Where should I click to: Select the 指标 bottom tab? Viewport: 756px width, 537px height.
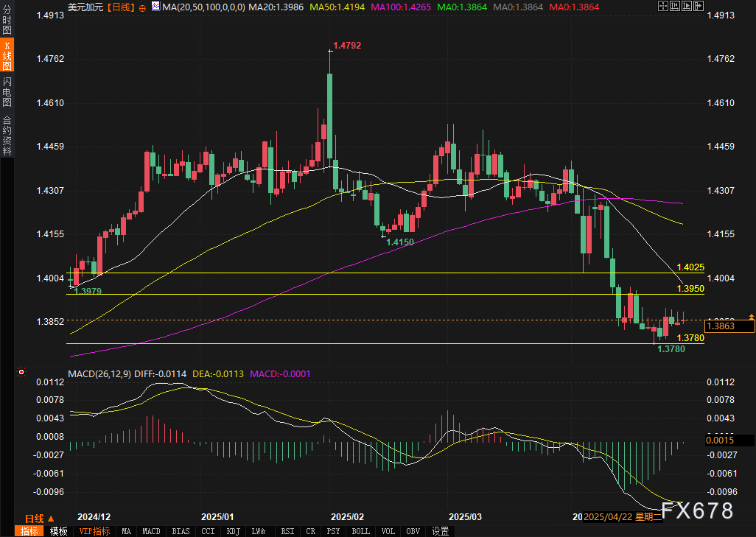click(30, 531)
